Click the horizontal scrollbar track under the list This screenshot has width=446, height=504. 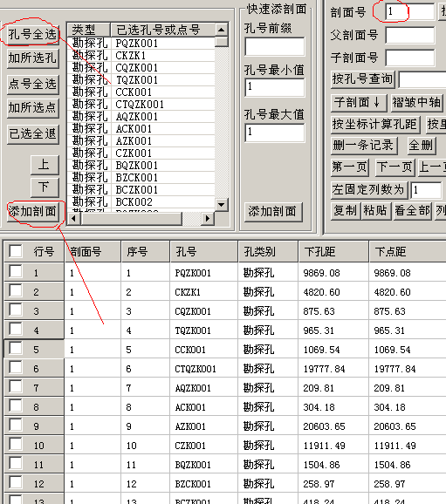(141, 218)
